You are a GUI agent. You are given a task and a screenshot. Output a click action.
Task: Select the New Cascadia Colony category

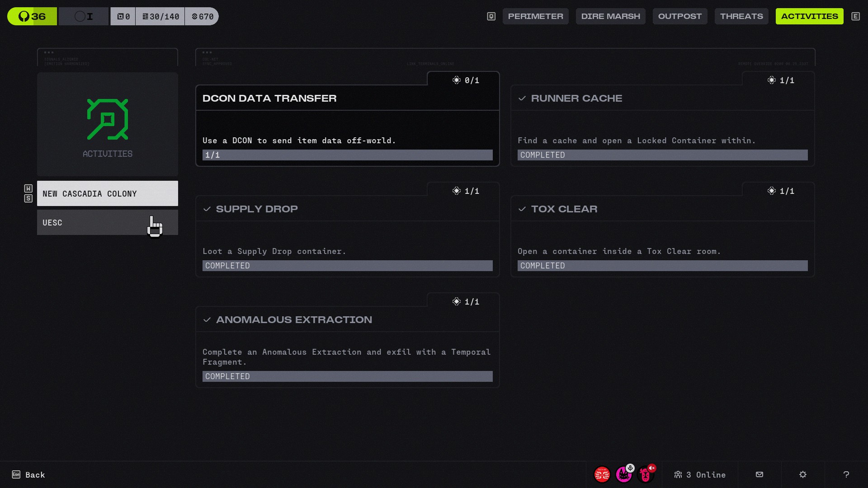point(107,193)
